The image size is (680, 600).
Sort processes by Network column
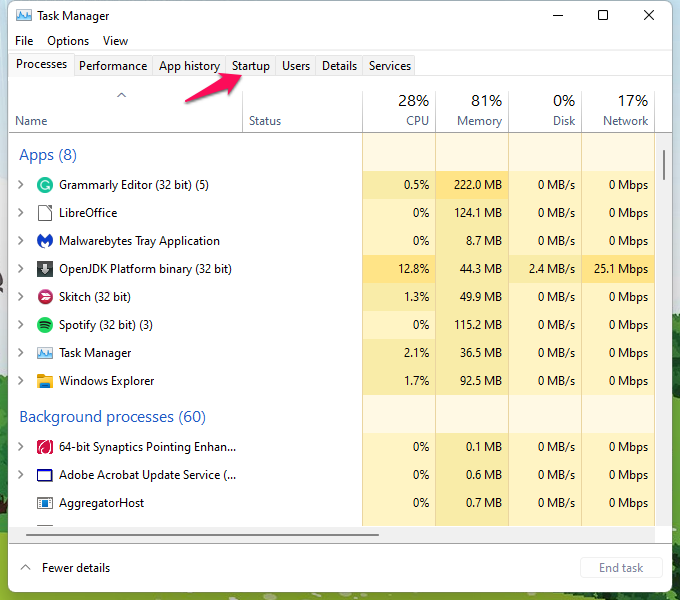618,111
